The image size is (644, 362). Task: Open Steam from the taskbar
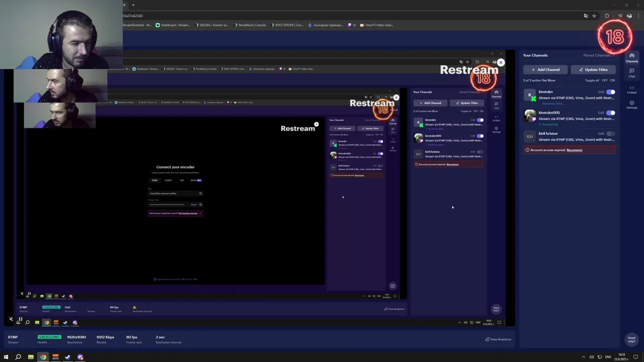click(68, 357)
